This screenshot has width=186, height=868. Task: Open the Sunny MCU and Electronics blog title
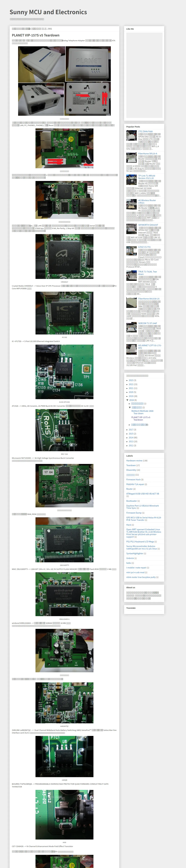coord(48,12)
